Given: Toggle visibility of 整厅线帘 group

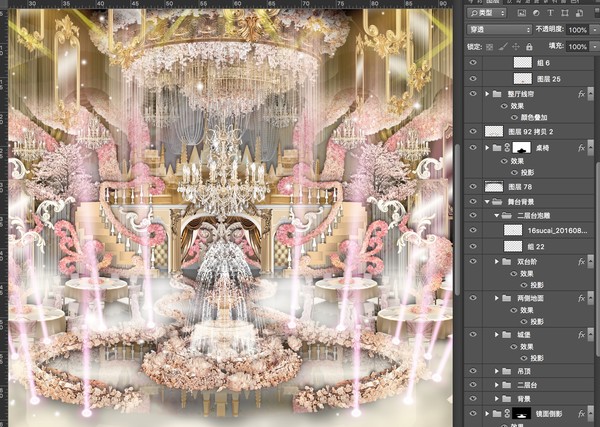Looking at the screenshot, I should coord(473,94).
